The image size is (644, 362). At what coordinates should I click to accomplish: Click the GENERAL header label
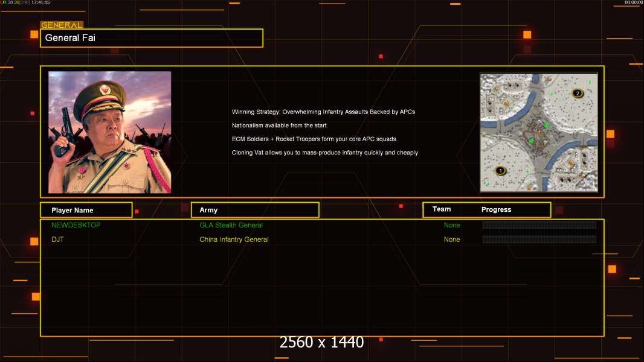[x=62, y=25]
